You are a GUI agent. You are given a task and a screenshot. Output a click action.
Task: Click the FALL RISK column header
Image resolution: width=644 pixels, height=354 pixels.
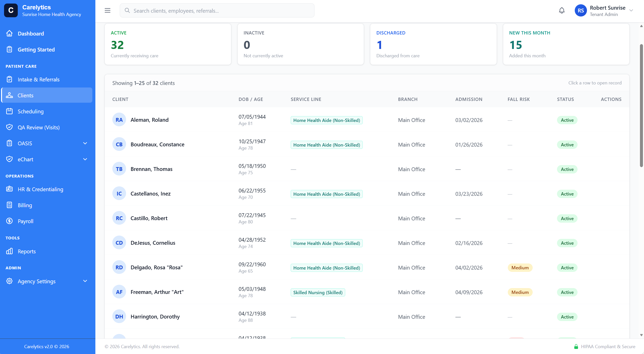519,99
